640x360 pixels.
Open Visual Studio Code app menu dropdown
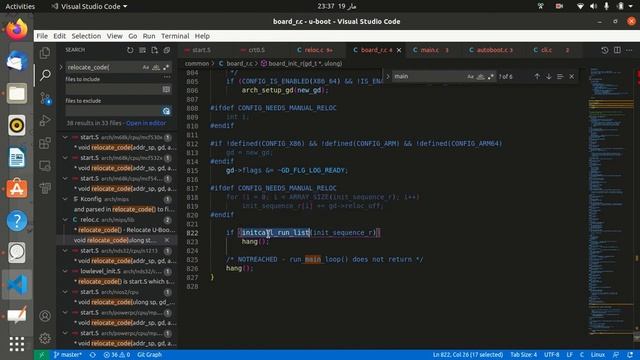pos(89,6)
